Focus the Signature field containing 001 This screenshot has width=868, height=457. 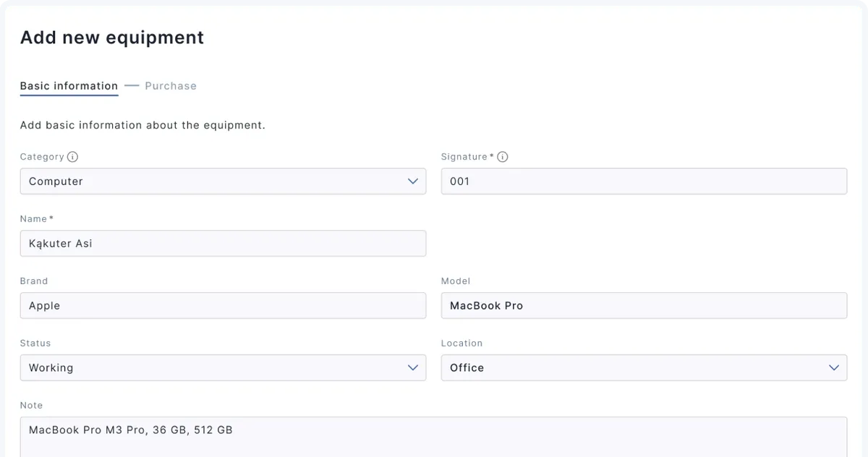pos(644,181)
